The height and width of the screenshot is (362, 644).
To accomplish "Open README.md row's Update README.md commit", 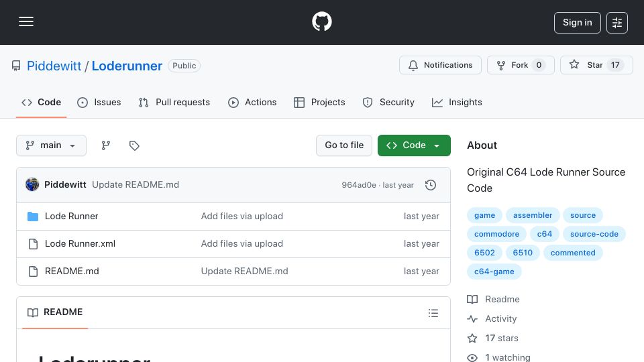I will click(244, 271).
